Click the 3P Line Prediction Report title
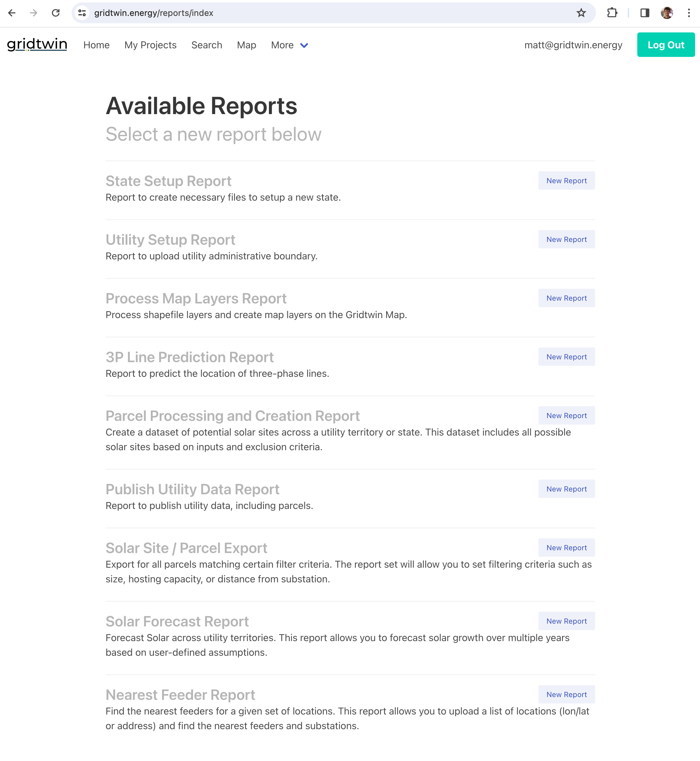The image size is (700, 761). [x=189, y=357]
